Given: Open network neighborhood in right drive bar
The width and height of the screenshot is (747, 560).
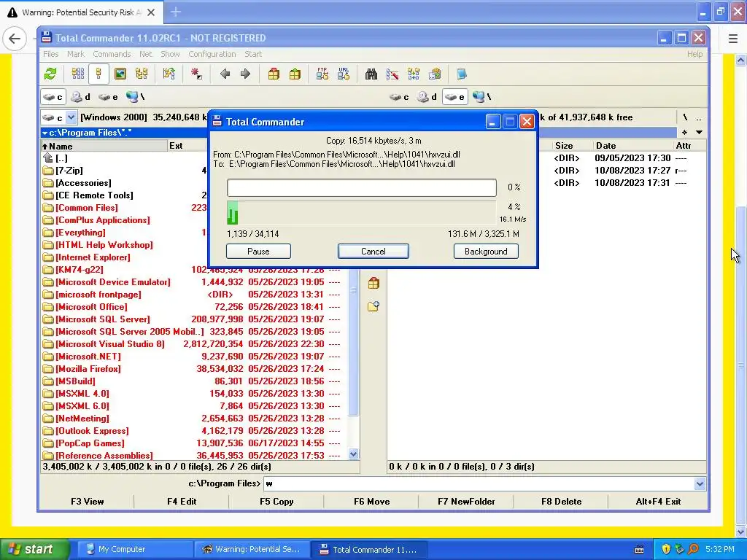Looking at the screenshot, I should 482,97.
